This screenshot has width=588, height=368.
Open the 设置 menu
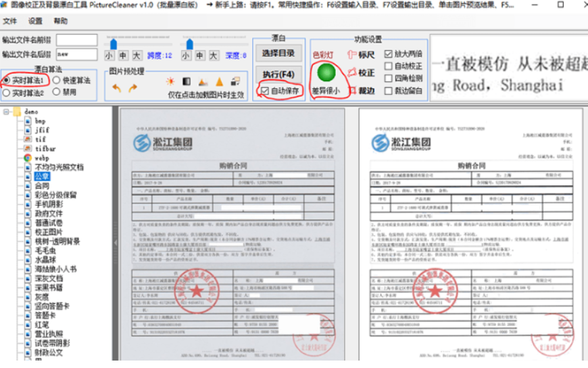click(x=35, y=21)
